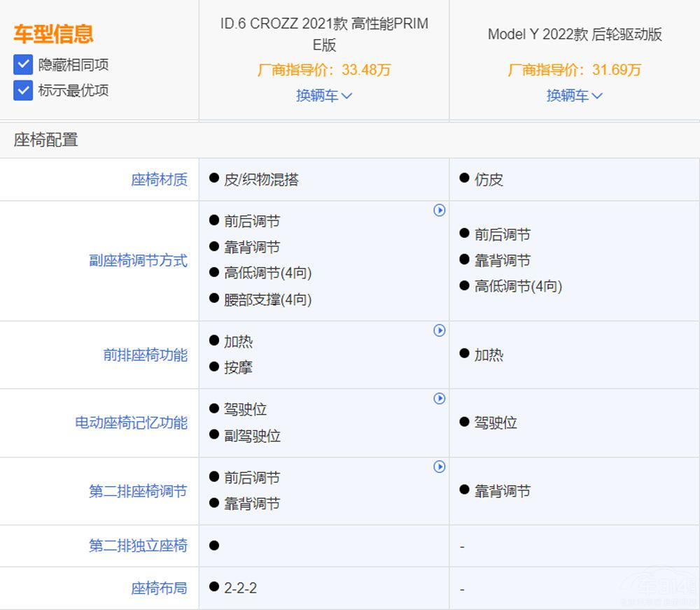Click the bullet next to 仿皮 material

(x=463, y=180)
